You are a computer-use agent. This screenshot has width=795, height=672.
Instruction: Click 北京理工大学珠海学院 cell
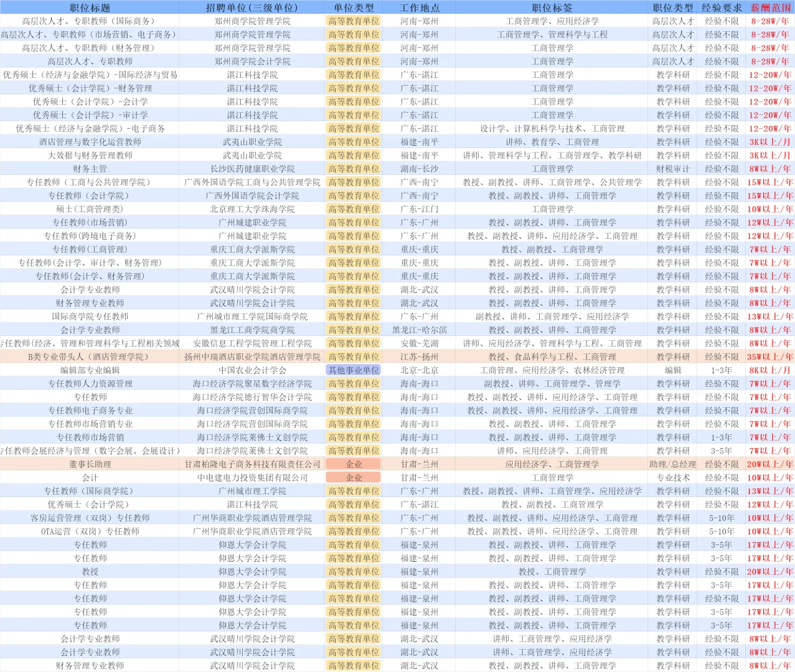[252, 209]
